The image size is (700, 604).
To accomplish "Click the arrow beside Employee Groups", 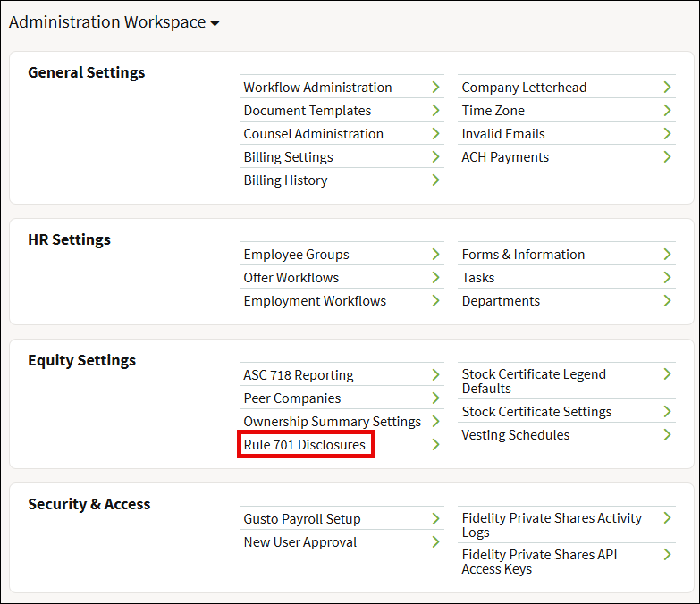I will 435,255.
